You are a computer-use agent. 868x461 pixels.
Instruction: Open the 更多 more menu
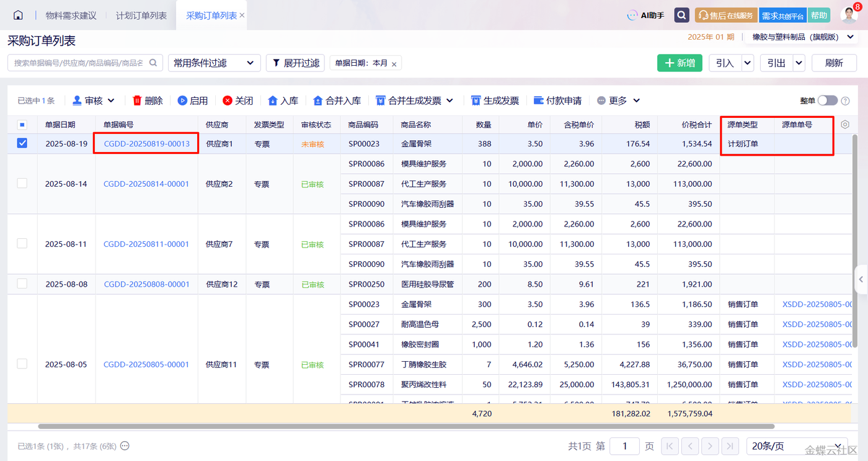[618, 101]
